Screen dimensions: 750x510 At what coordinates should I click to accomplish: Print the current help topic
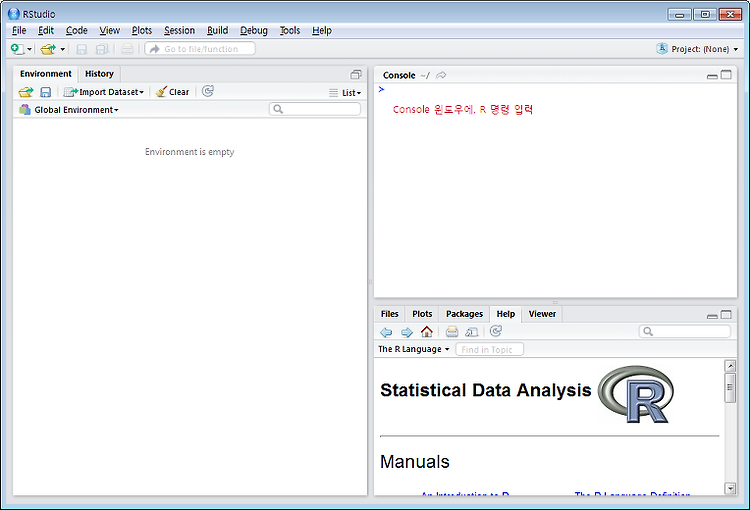click(x=452, y=331)
